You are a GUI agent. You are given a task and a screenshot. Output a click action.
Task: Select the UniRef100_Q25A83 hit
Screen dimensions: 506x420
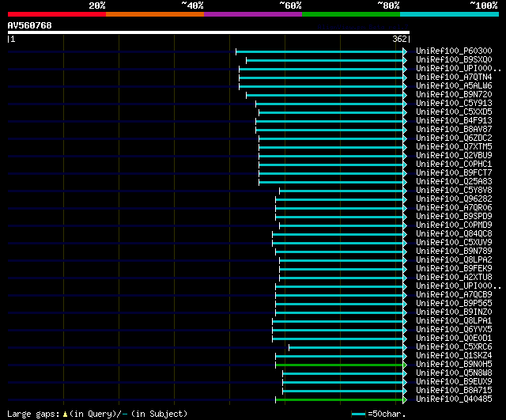(454, 182)
